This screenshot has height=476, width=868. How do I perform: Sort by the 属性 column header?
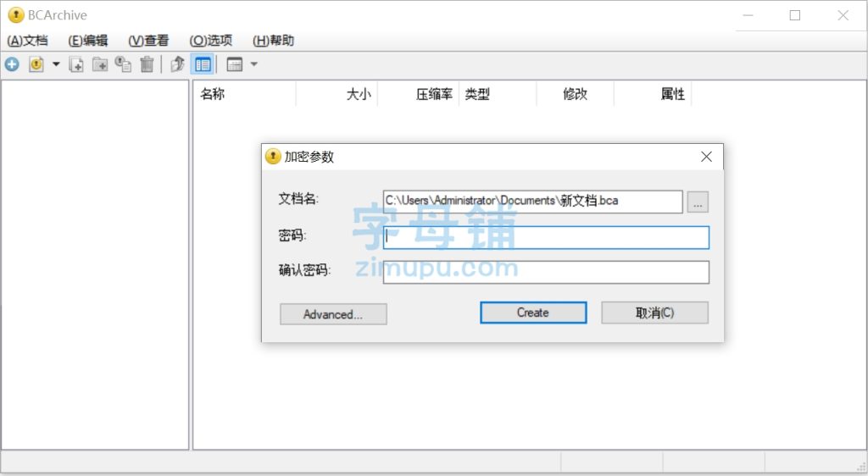[652, 94]
